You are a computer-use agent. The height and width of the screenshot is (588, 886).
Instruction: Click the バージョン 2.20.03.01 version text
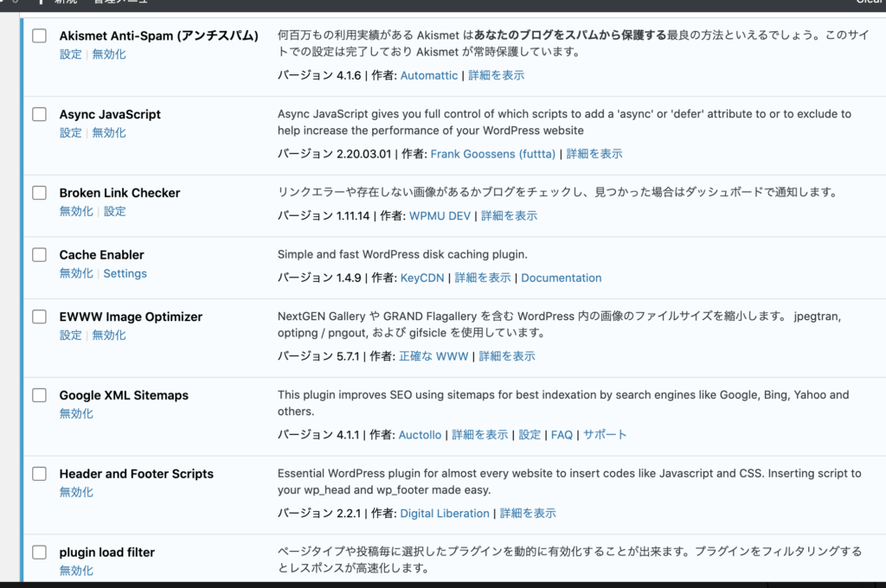click(x=335, y=154)
